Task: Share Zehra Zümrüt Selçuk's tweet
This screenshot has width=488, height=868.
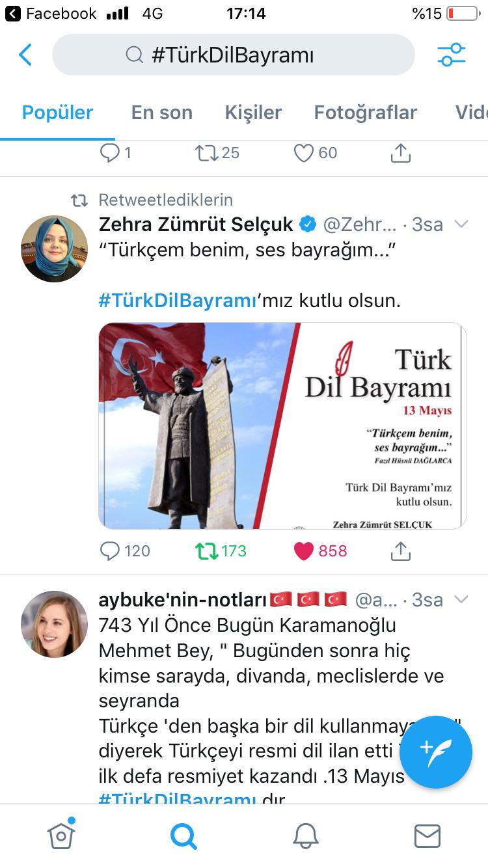Action: pyautogui.click(x=400, y=551)
